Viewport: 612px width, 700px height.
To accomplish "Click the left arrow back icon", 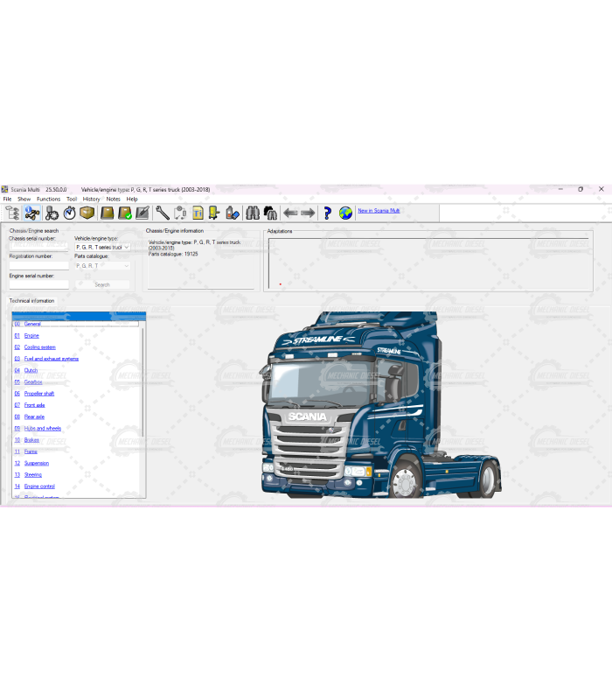I will (x=290, y=213).
